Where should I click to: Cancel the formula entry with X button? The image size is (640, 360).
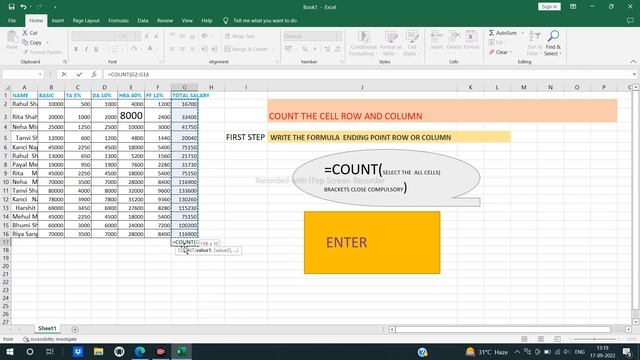click(64, 74)
